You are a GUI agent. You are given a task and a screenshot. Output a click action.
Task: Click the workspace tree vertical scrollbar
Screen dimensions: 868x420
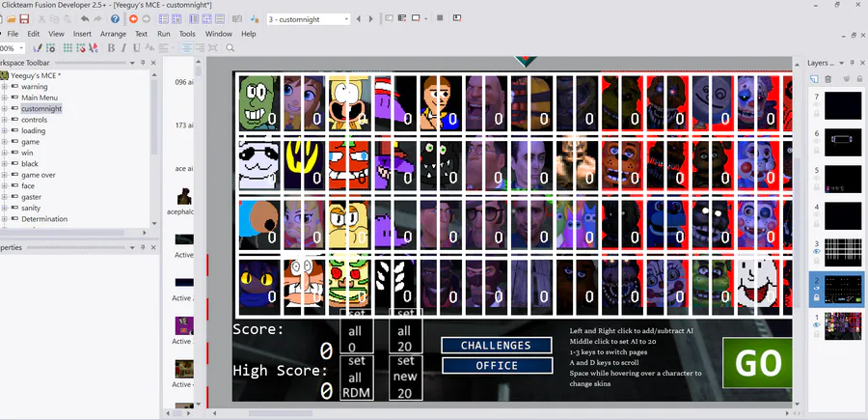click(x=154, y=119)
